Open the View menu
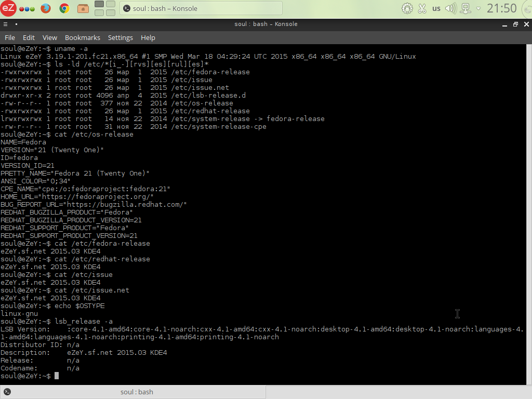 pyautogui.click(x=50, y=37)
